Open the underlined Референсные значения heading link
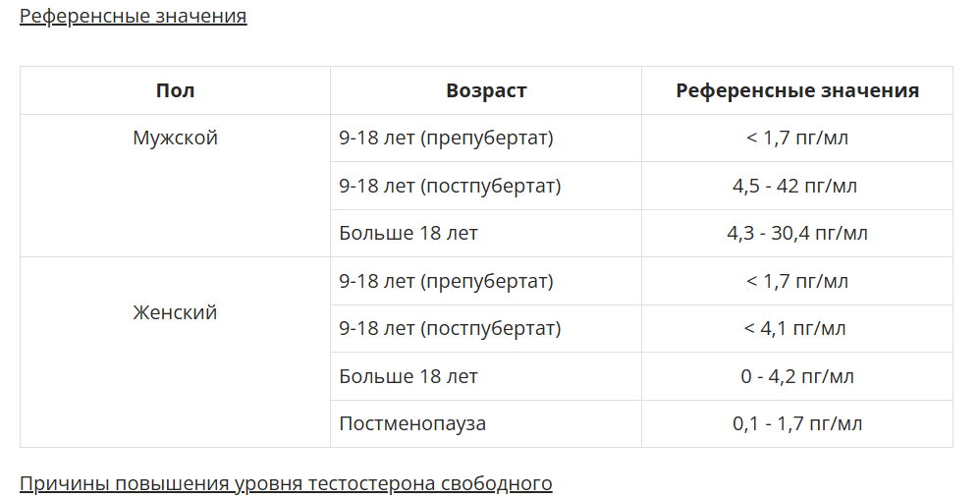Screen dimensions: 980x498 [134, 16]
